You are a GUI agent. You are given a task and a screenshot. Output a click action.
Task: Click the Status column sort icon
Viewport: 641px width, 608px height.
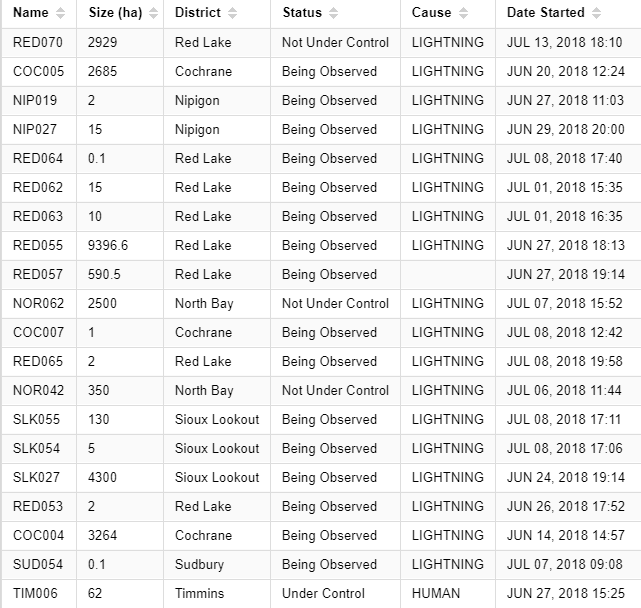[334, 13]
